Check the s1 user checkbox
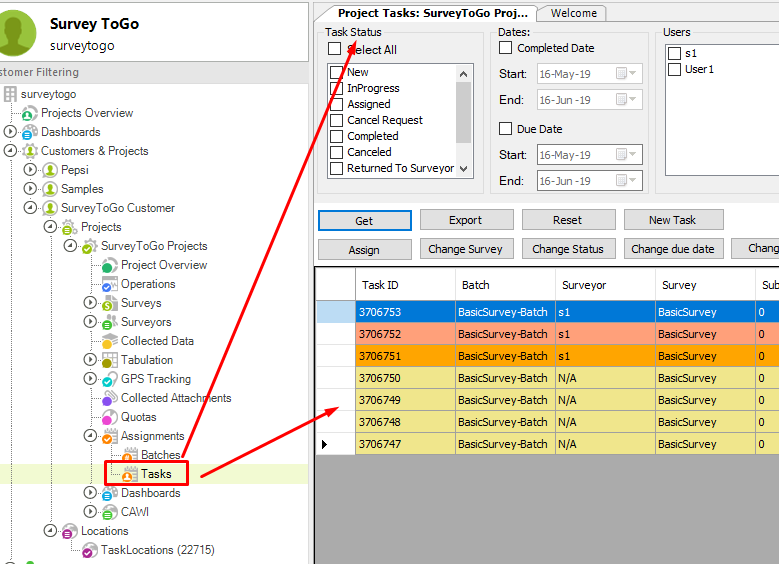 point(674,53)
